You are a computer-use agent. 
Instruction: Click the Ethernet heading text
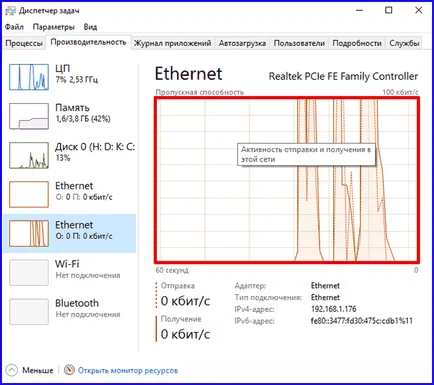189,74
